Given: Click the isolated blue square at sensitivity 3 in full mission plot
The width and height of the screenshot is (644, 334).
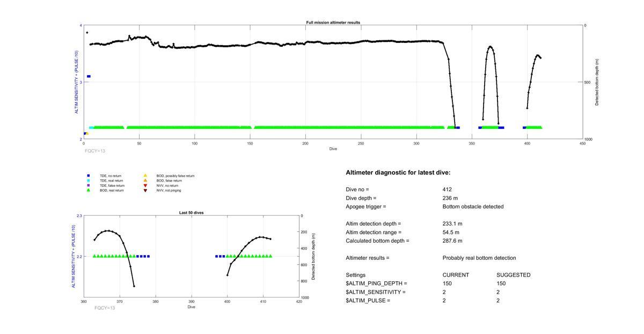Looking at the screenshot, I should (x=89, y=76).
